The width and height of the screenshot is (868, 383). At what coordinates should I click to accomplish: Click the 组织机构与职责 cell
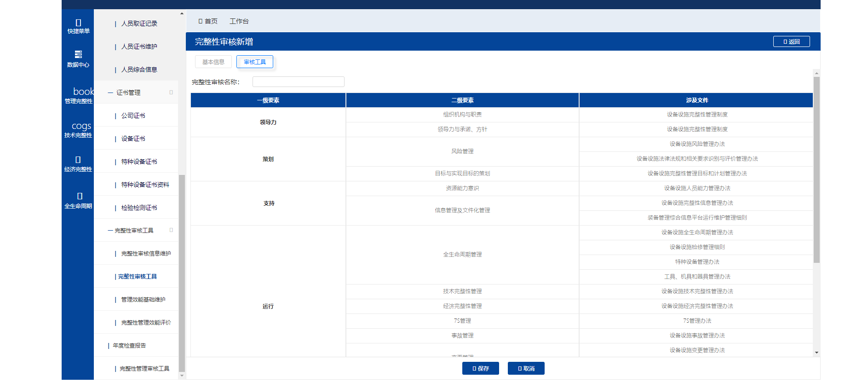click(x=462, y=115)
